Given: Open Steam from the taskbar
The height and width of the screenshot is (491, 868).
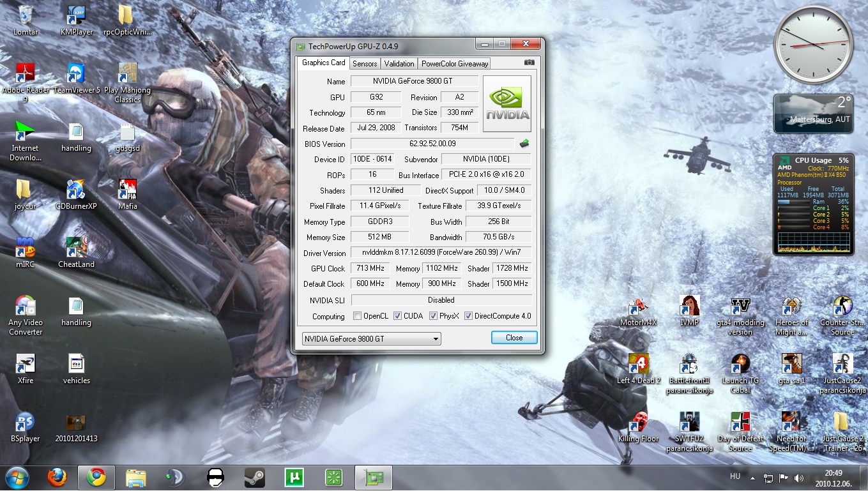Looking at the screenshot, I should [x=255, y=478].
